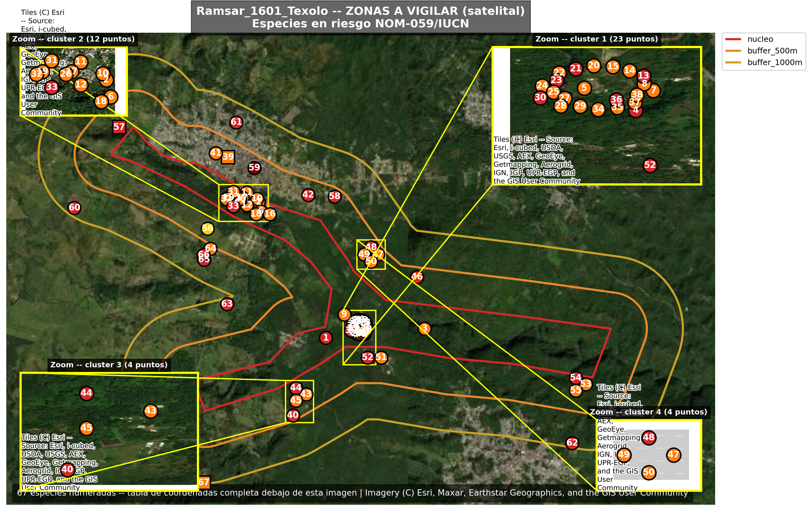812x511 pixels.
Task: Select red marker 60 near west edge
Action: pyautogui.click(x=74, y=208)
